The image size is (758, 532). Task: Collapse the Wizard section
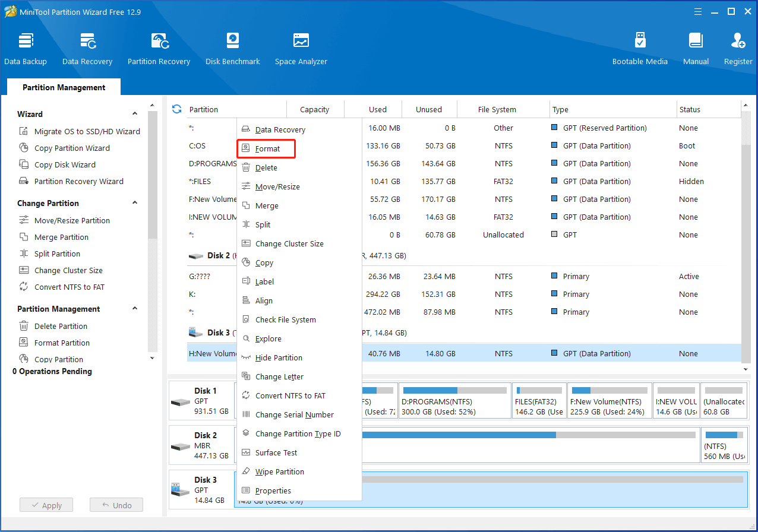click(135, 114)
